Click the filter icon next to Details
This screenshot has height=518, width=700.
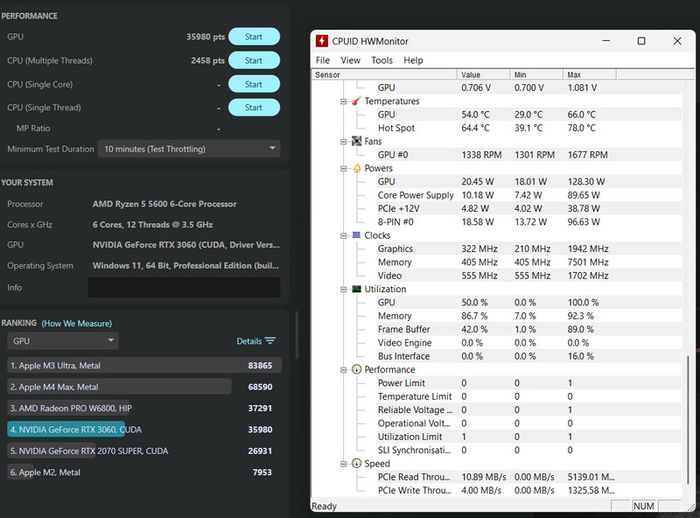click(x=270, y=341)
